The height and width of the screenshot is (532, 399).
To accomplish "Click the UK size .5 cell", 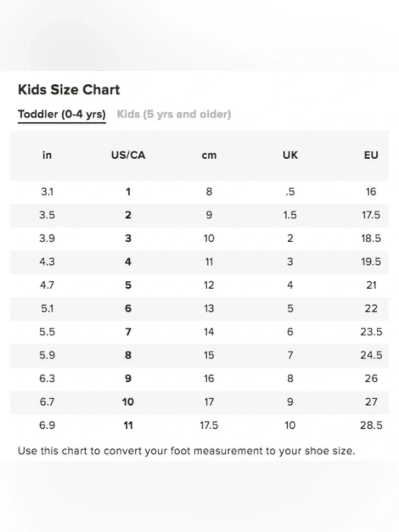I will point(290,192).
